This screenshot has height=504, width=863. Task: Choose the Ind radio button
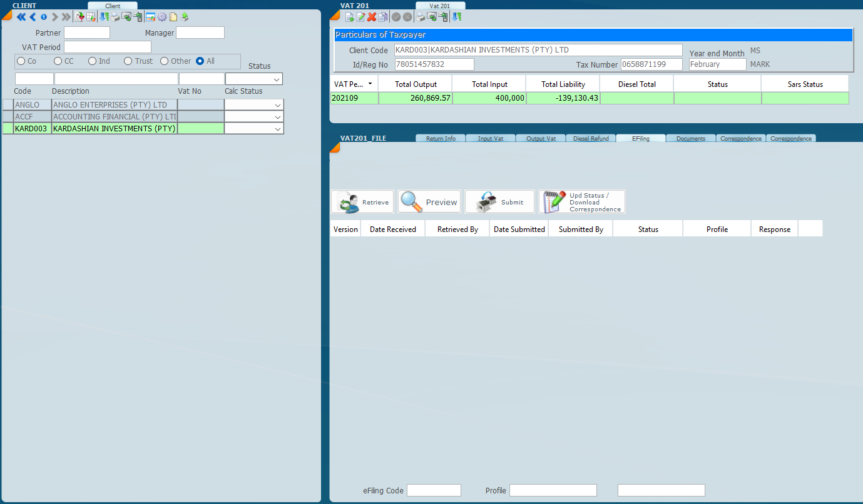tap(93, 61)
